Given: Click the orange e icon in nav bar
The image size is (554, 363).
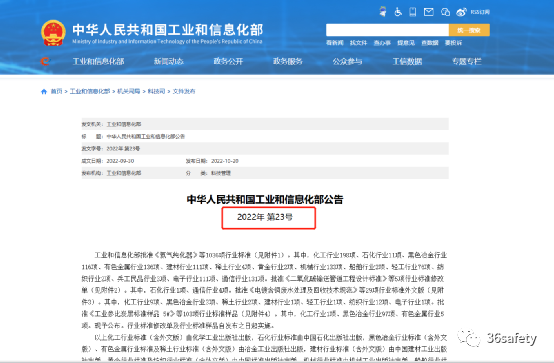Looking at the screenshot, I should tap(45, 61).
